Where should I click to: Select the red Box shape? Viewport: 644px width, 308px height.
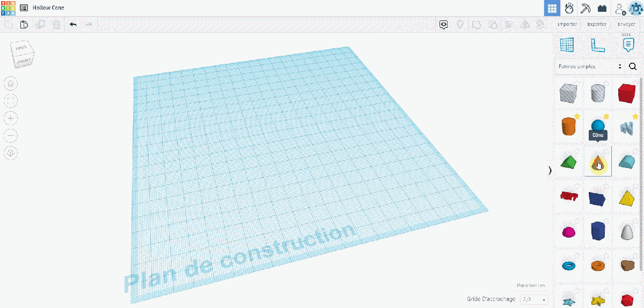coord(626,93)
